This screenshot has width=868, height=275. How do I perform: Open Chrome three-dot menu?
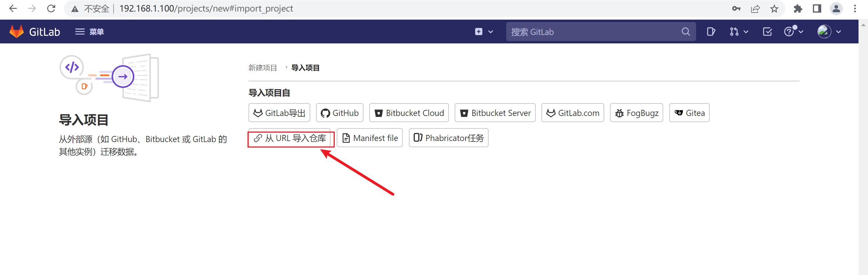click(855, 9)
